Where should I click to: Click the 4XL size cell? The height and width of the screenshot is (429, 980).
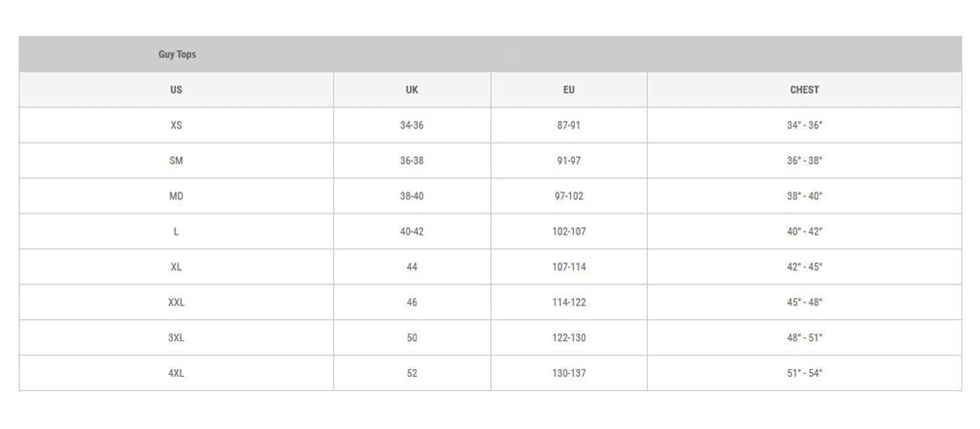(x=176, y=373)
